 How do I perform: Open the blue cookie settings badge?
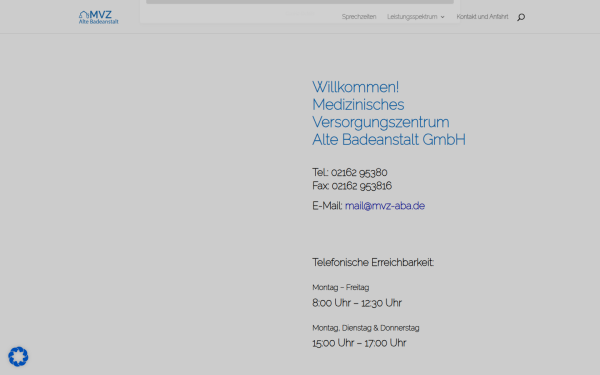tap(18, 357)
